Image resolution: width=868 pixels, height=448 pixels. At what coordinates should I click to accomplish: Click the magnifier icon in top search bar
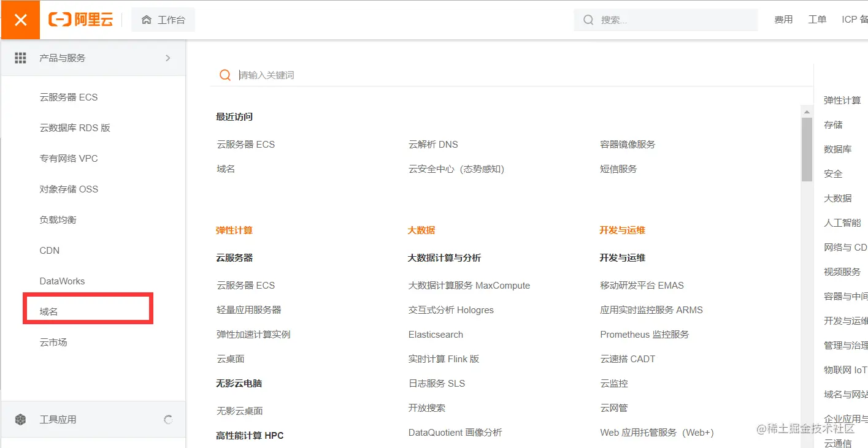coord(588,20)
